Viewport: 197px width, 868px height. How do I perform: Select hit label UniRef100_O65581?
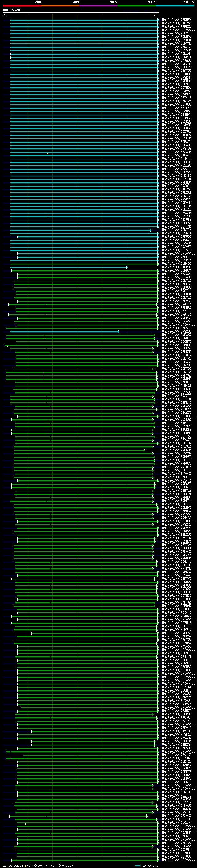[x=176, y=50]
